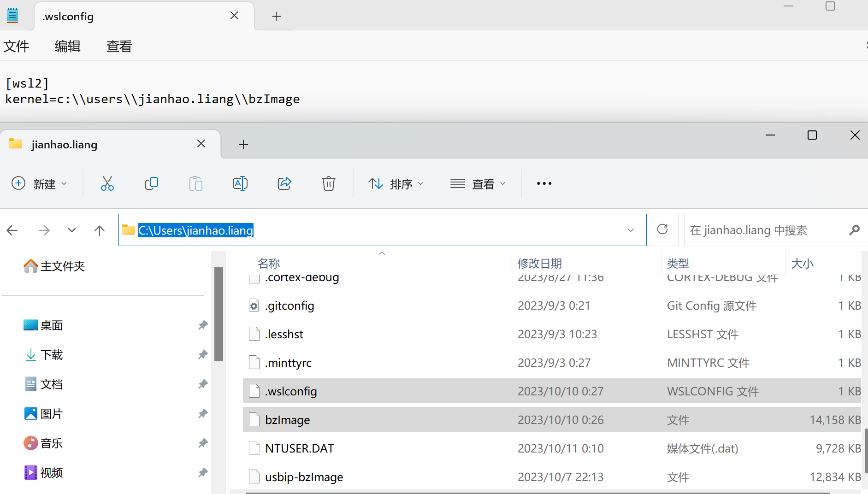Click the pin icon next to 视频
868x494 pixels.
tap(203, 473)
